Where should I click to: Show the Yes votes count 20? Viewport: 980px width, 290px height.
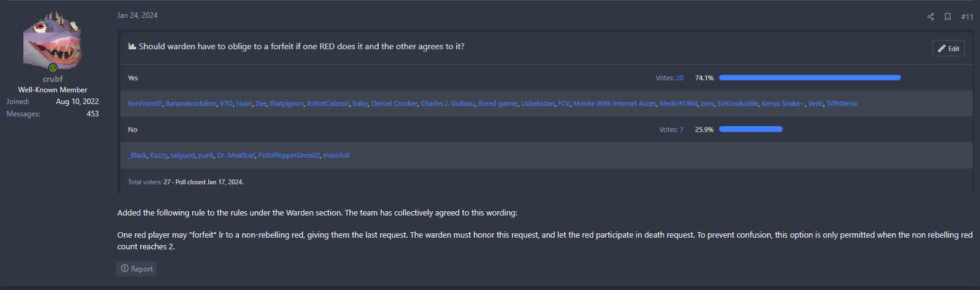pos(679,78)
